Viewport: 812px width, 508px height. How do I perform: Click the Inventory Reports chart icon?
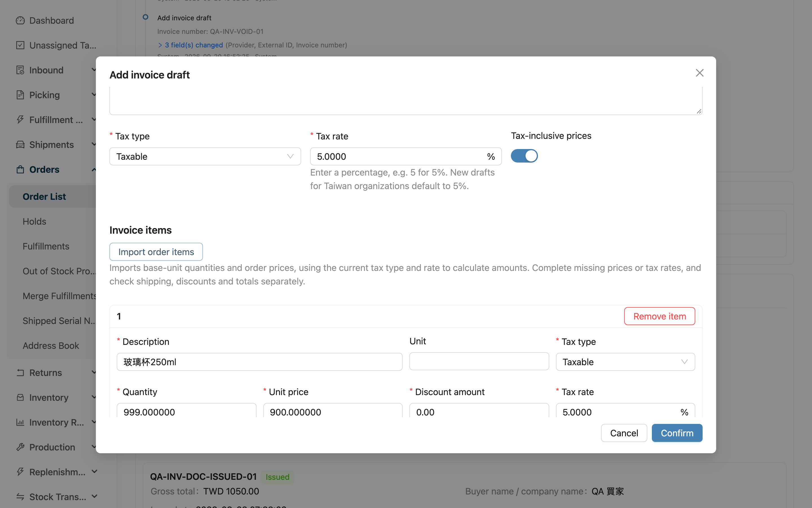[x=20, y=422]
